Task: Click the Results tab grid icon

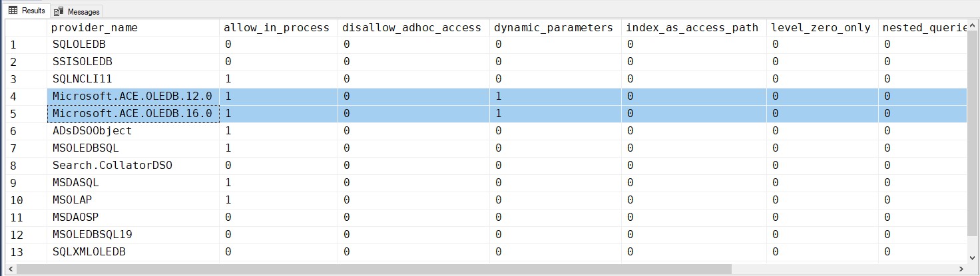Action: click(x=13, y=11)
